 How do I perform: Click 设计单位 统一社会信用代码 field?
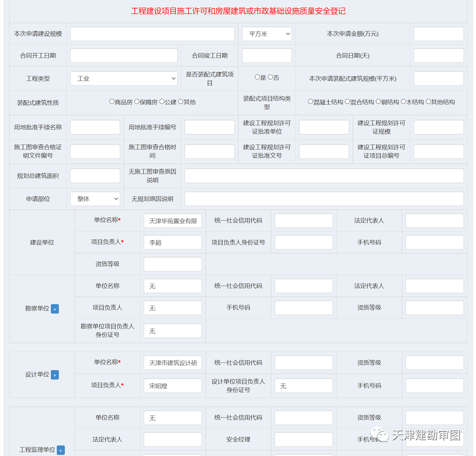point(304,363)
